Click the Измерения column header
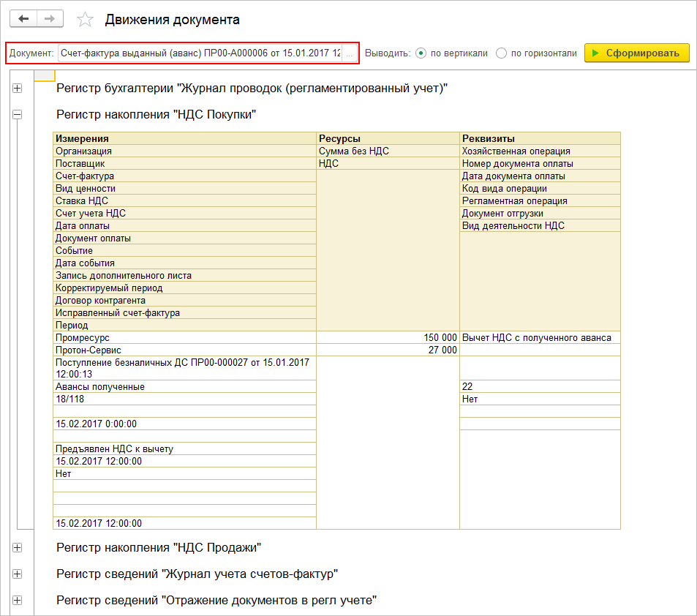The image size is (697, 616). point(184,138)
